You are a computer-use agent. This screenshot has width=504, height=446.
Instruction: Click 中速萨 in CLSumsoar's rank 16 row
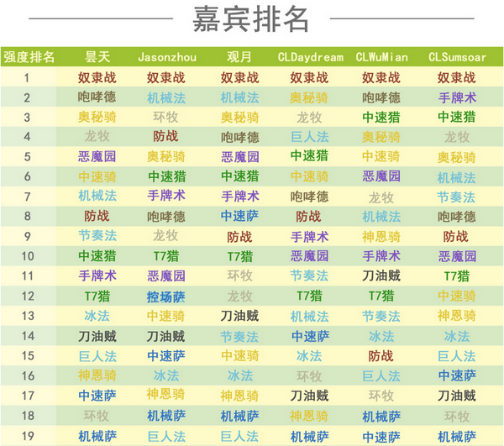[457, 375]
